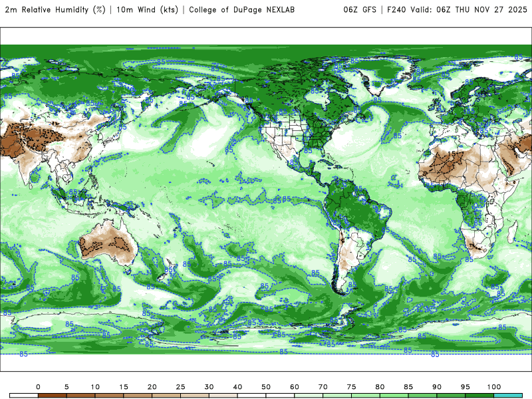Pick the white legend swatch left of 0
The image size is (532, 399).
pos(24,396)
